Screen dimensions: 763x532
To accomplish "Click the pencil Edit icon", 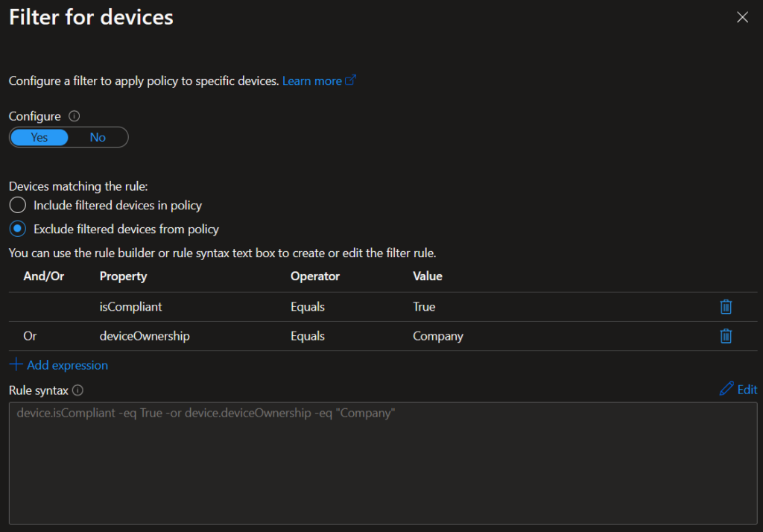I will (x=726, y=389).
